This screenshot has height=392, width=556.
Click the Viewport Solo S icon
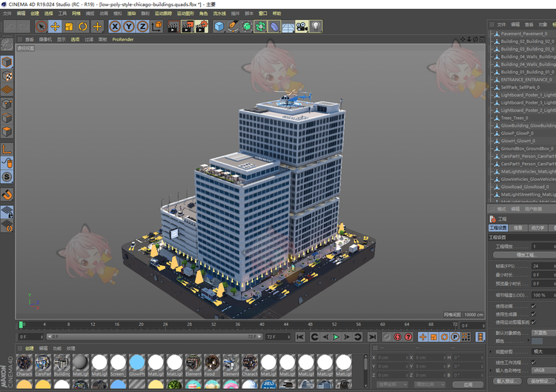pyautogui.click(x=7, y=177)
